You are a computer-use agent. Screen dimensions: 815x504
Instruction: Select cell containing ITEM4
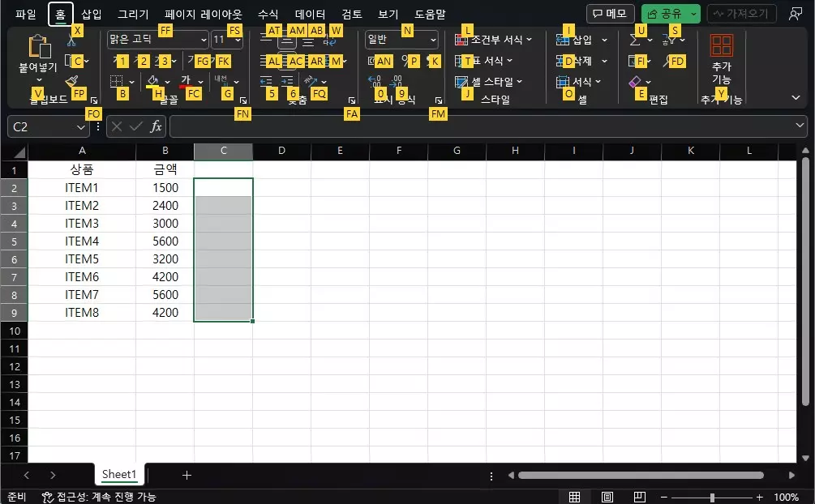coord(82,241)
